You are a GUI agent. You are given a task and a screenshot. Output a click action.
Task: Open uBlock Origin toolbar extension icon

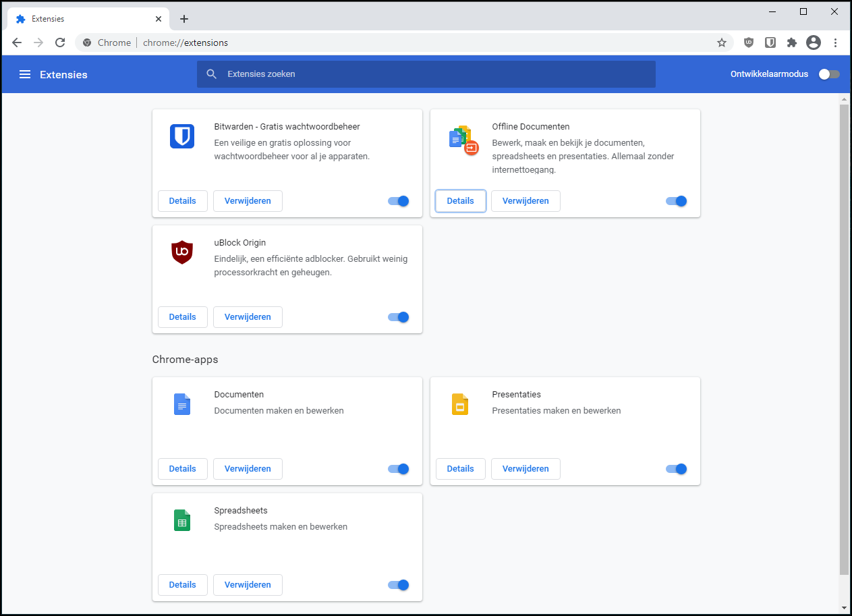[x=749, y=43]
